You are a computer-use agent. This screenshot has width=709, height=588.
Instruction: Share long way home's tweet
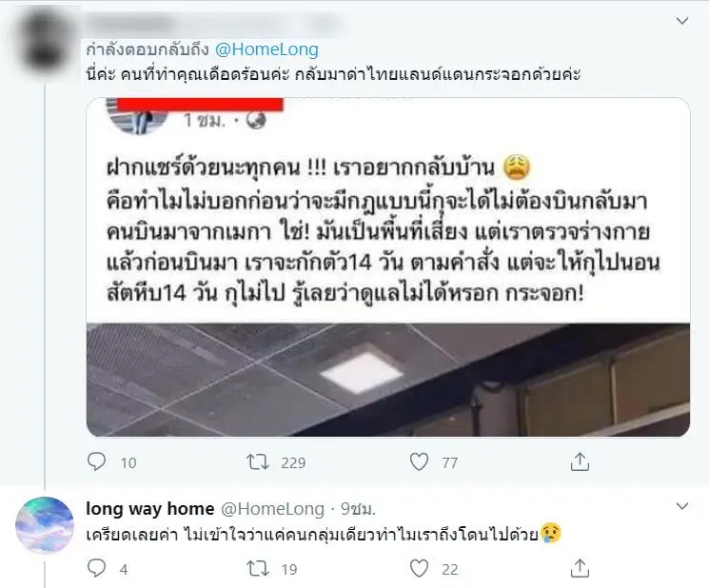pyautogui.click(x=580, y=569)
